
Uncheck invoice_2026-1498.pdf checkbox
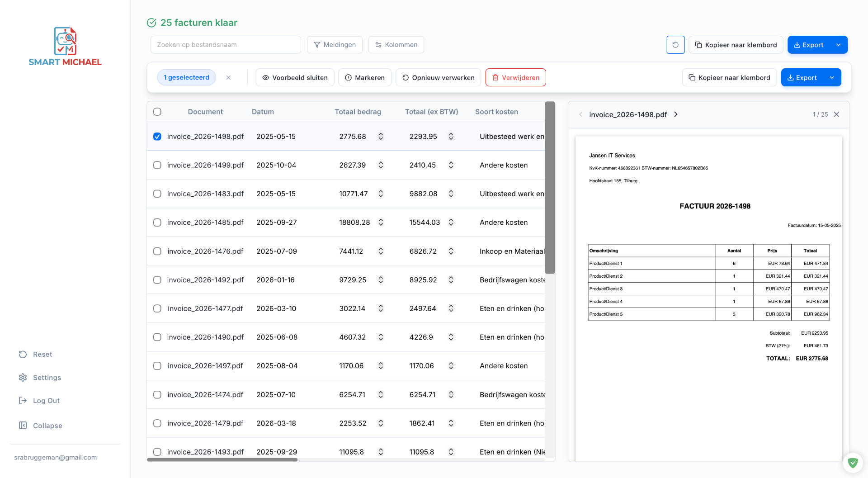pyautogui.click(x=157, y=137)
